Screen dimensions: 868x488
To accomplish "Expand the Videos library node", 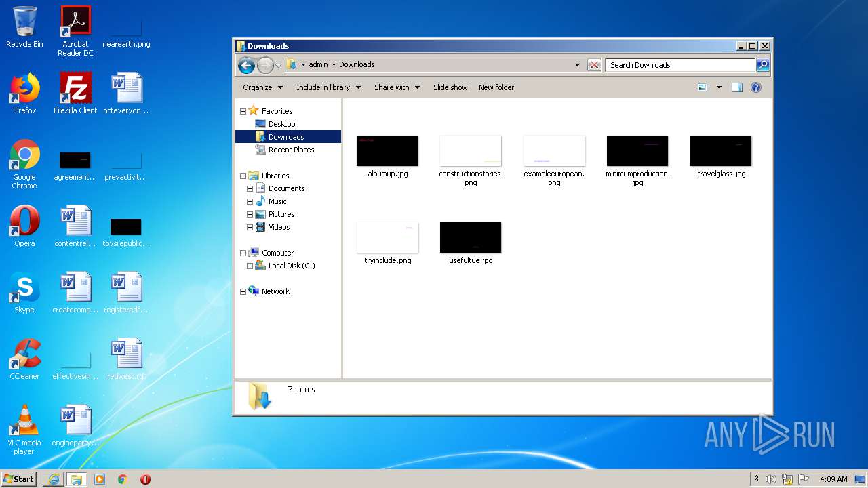I will 250,227.
